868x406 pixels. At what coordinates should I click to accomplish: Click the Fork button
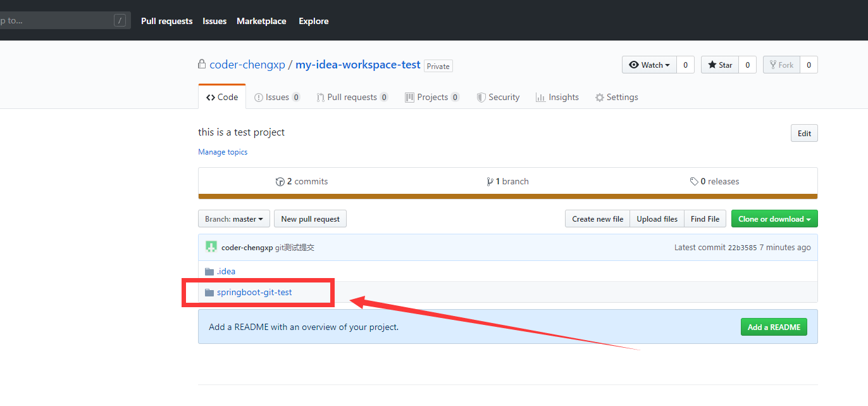click(x=781, y=65)
